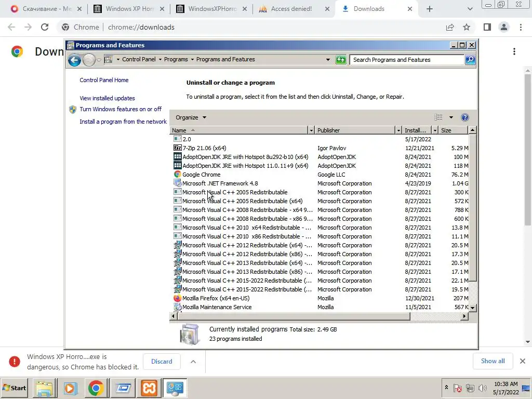The width and height of the screenshot is (532, 399).
Task: Sort by the Size column header
Action: 453,130
